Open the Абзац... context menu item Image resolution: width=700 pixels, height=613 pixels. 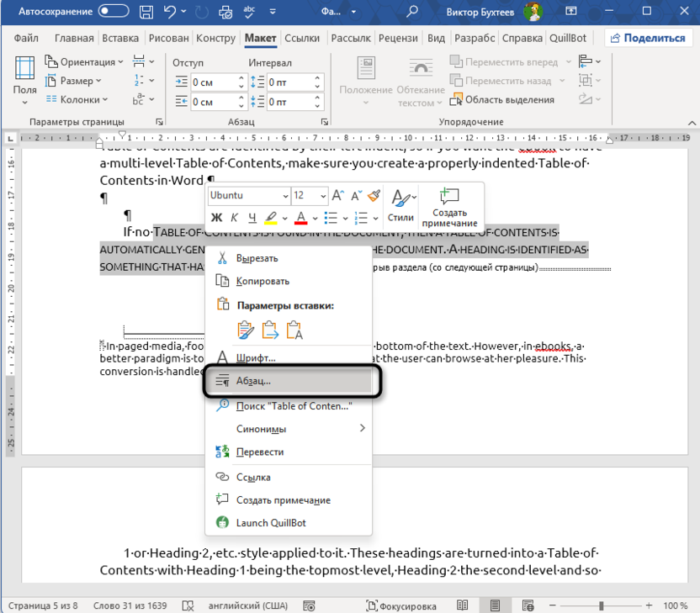[x=252, y=381]
